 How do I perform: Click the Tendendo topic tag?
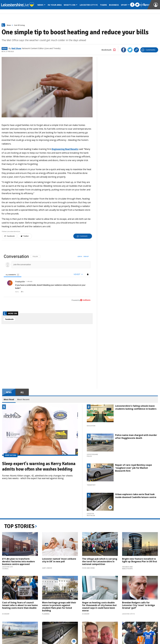(x=9, y=319)
